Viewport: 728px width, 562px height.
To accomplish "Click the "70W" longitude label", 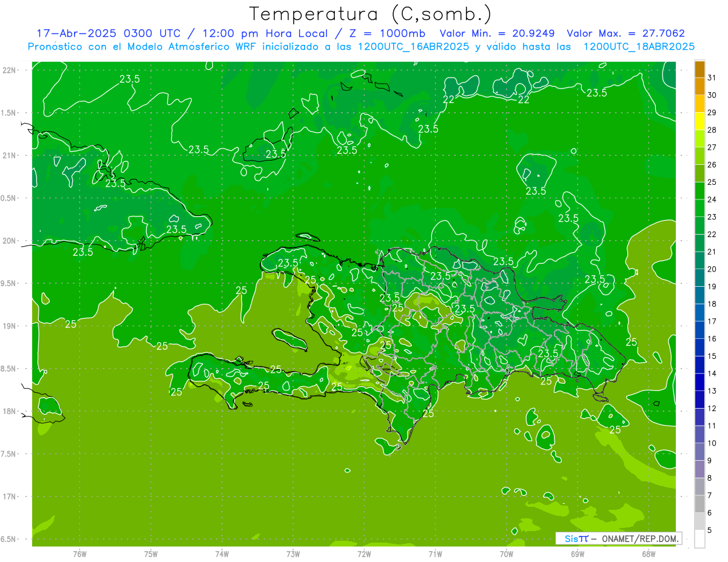I will pyautogui.click(x=507, y=554).
